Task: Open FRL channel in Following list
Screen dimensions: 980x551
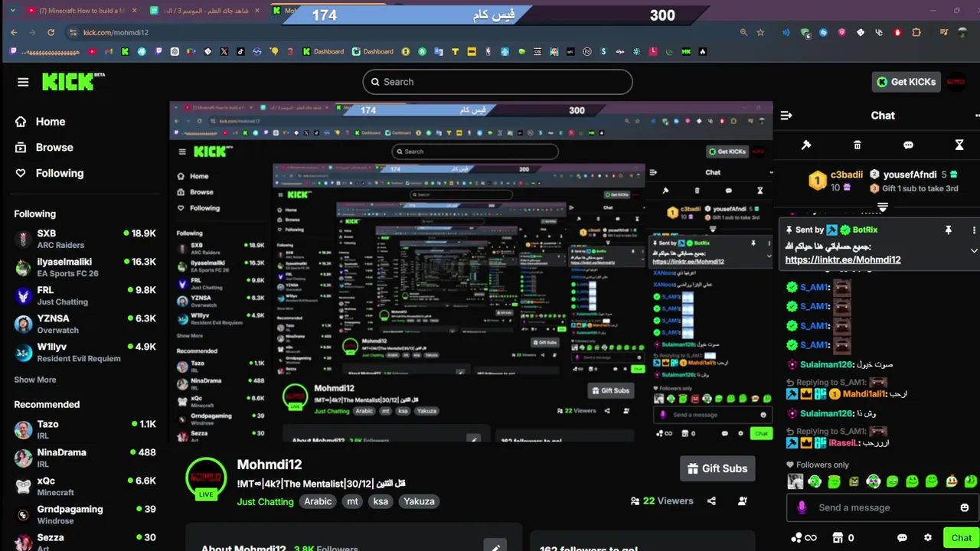Action: pos(84,295)
